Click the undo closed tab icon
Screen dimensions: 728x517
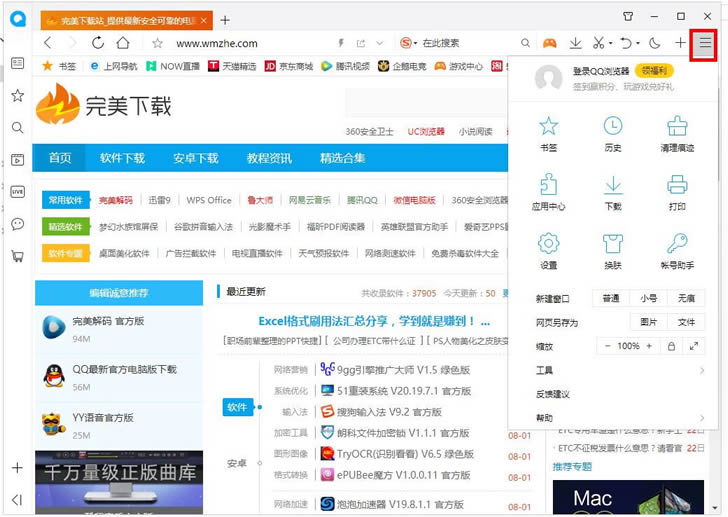(626, 43)
